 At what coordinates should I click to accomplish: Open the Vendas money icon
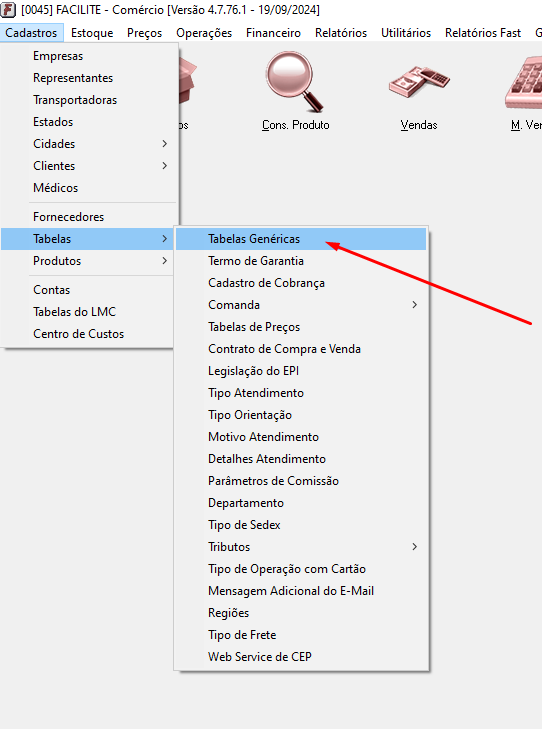tap(419, 82)
